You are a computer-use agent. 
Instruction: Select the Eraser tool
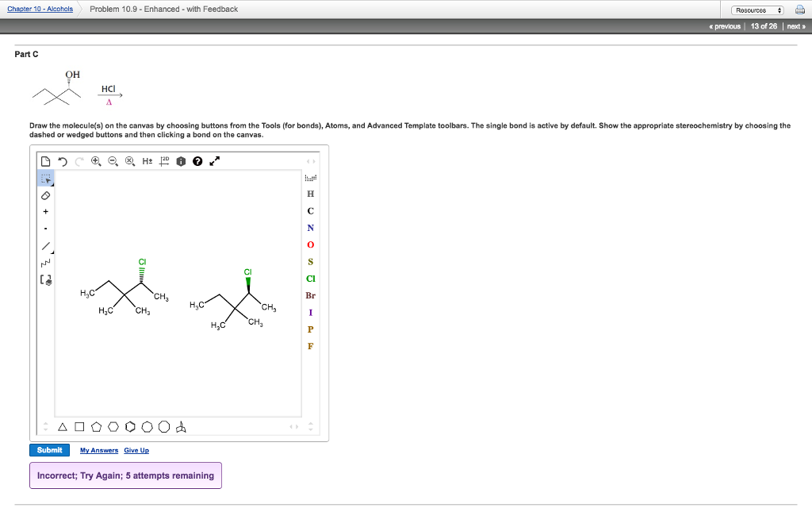click(x=46, y=194)
